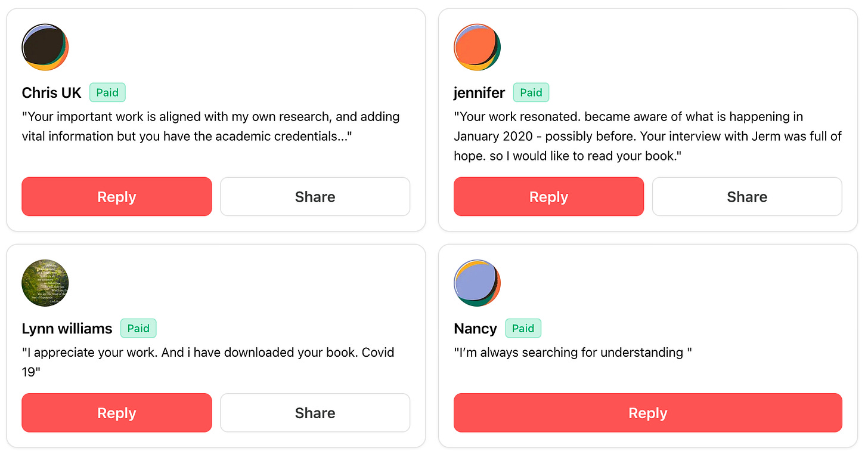Image resolution: width=868 pixels, height=454 pixels.
Task: Open the Lynn williams profile name
Action: click(x=67, y=329)
